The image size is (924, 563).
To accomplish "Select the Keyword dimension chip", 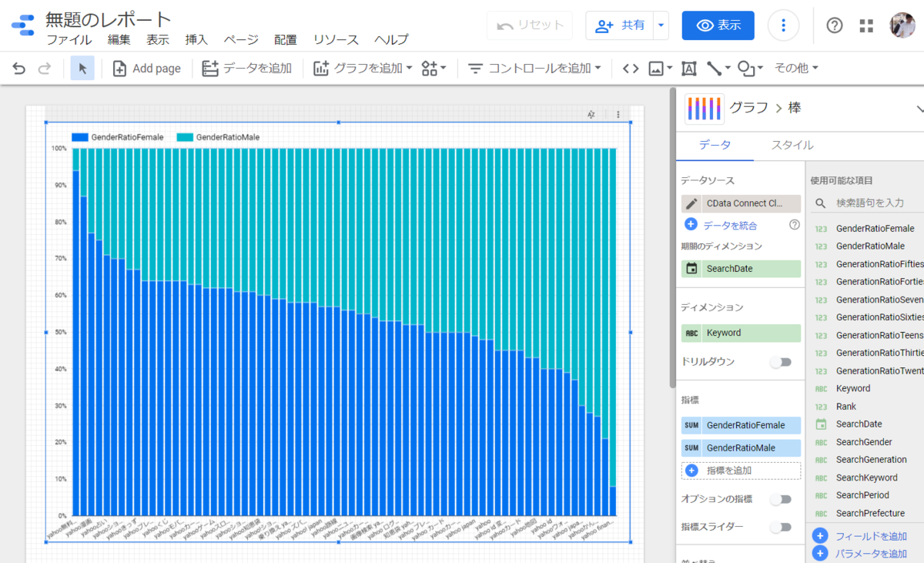I will tap(742, 333).
